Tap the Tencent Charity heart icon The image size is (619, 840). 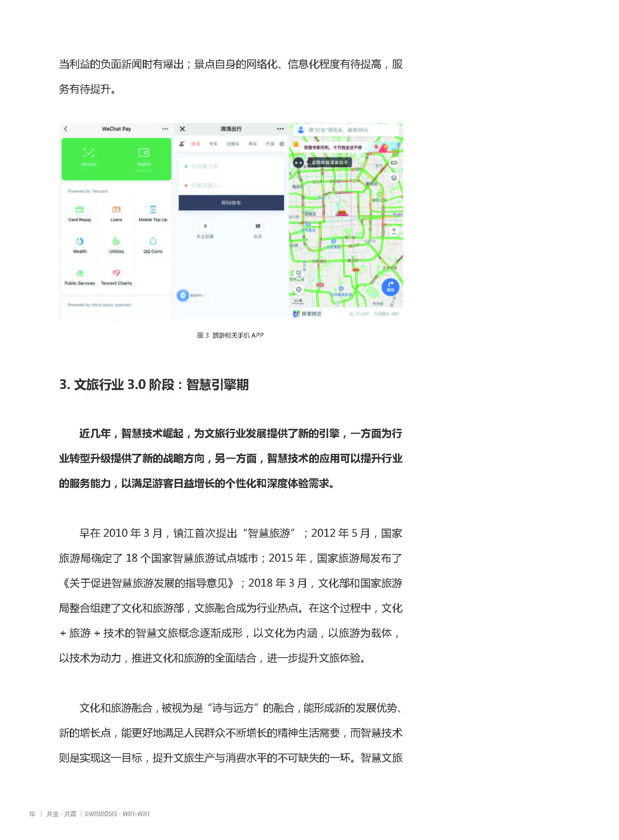(x=116, y=273)
